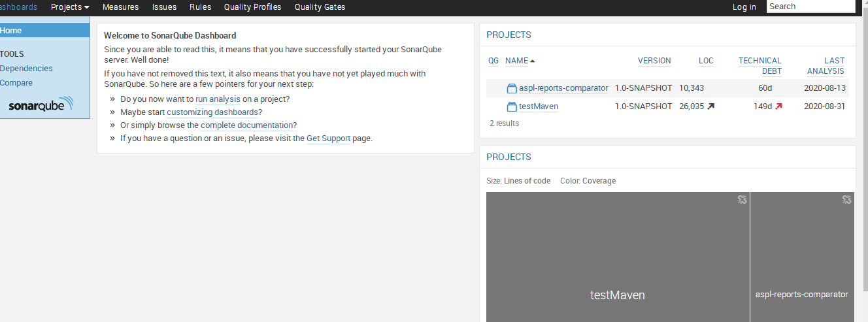The width and height of the screenshot is (868, 322).
Task: Click the testMaven treemap tile
Action: coord(617,261)
